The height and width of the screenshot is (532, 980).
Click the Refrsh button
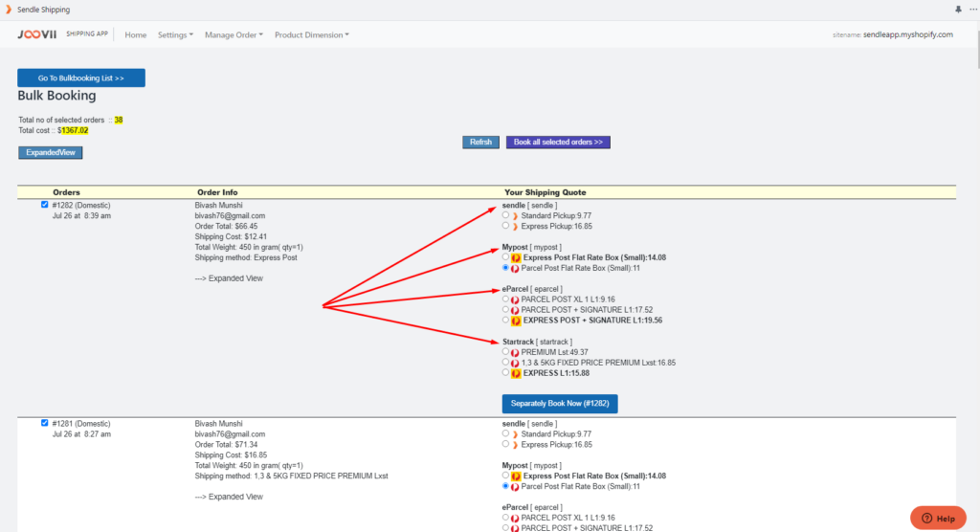(x=480, y=142)
